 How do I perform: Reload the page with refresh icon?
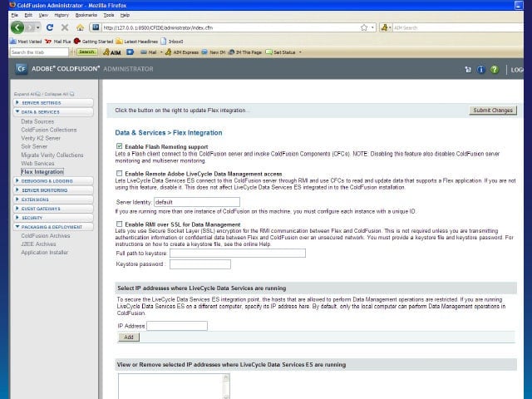point(50,27)
